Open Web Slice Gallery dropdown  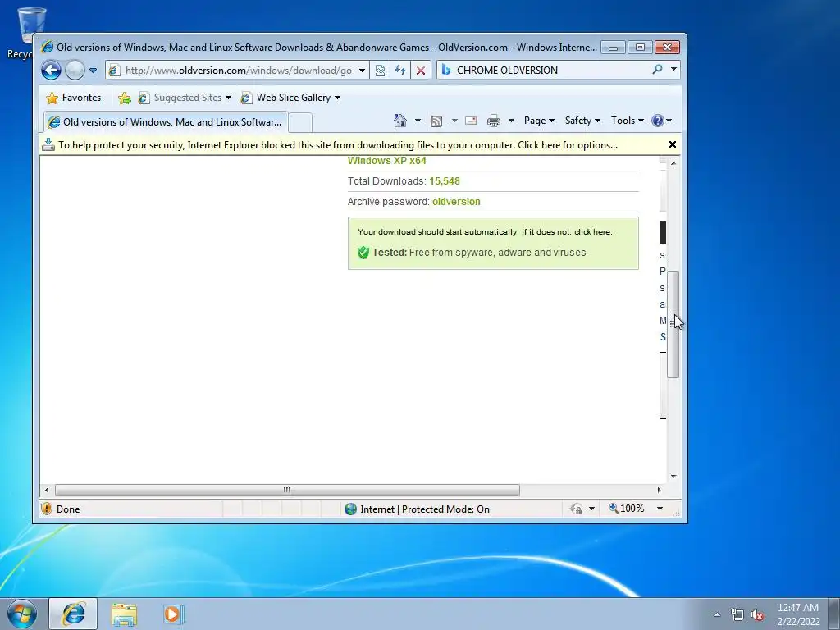point(290,98)
